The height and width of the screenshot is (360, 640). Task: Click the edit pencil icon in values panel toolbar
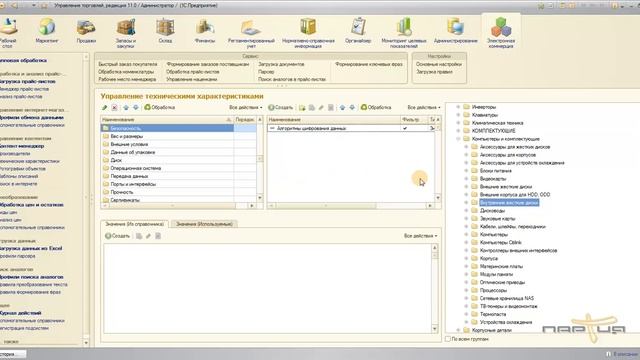148,236
